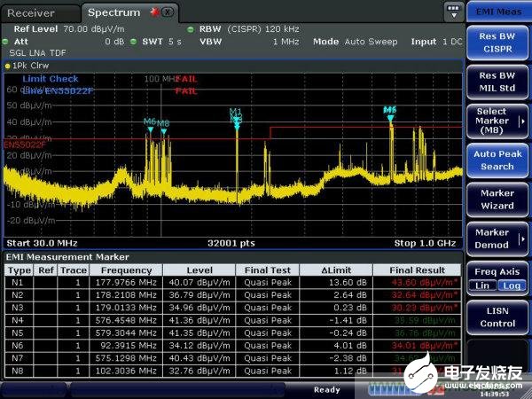Open the Marker Wizard
The image size is (532, 399).
click(x=497, y=199)
